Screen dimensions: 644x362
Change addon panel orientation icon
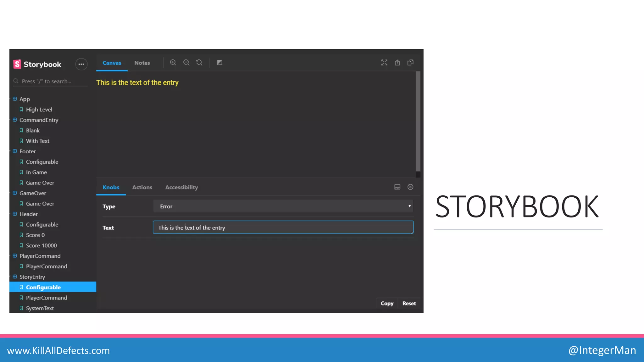pyautogui.click(x=397, y=187)
